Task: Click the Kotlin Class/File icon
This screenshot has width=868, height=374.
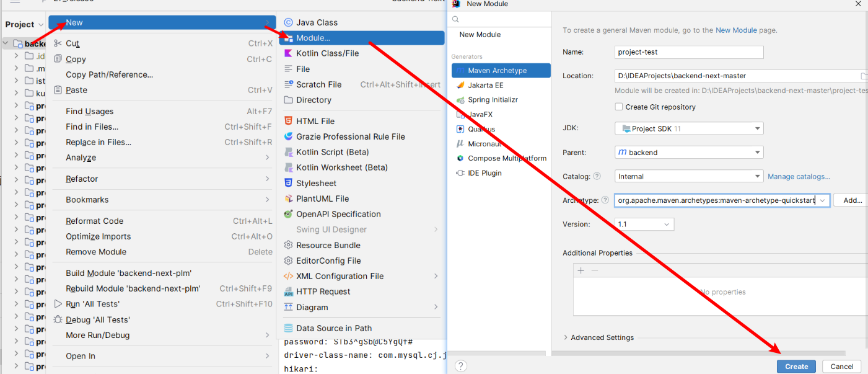Action: coord(288,53)
